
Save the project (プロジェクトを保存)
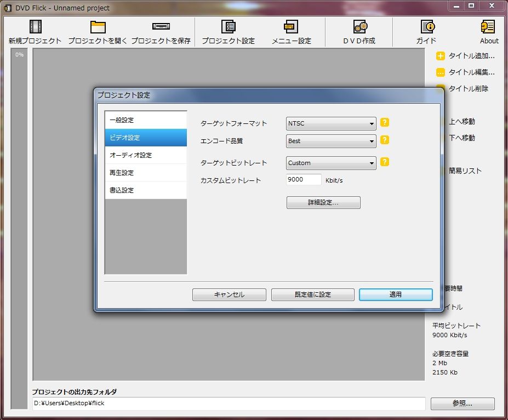(x=161, y=32)
